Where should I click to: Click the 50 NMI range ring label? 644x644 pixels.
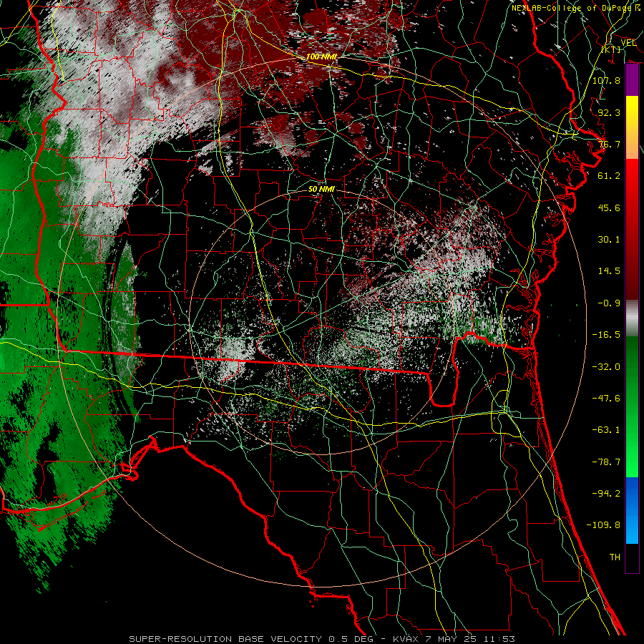click(321, 189)
